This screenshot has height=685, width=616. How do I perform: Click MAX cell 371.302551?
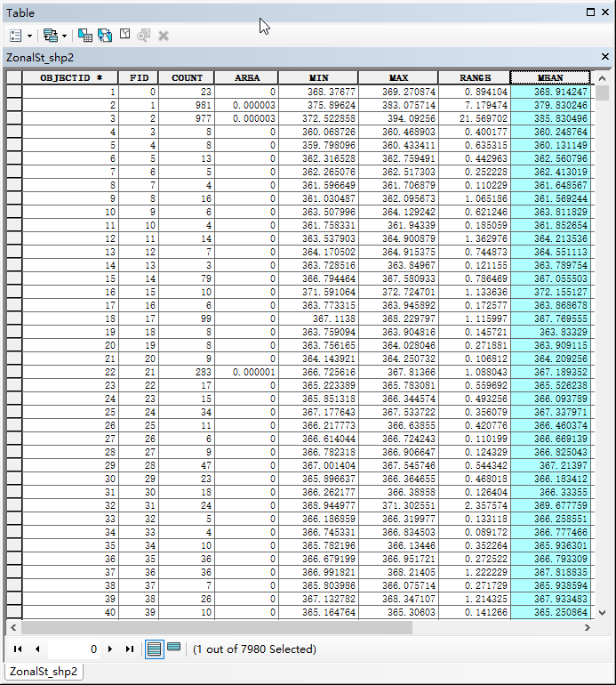click(x=398, y=505)
